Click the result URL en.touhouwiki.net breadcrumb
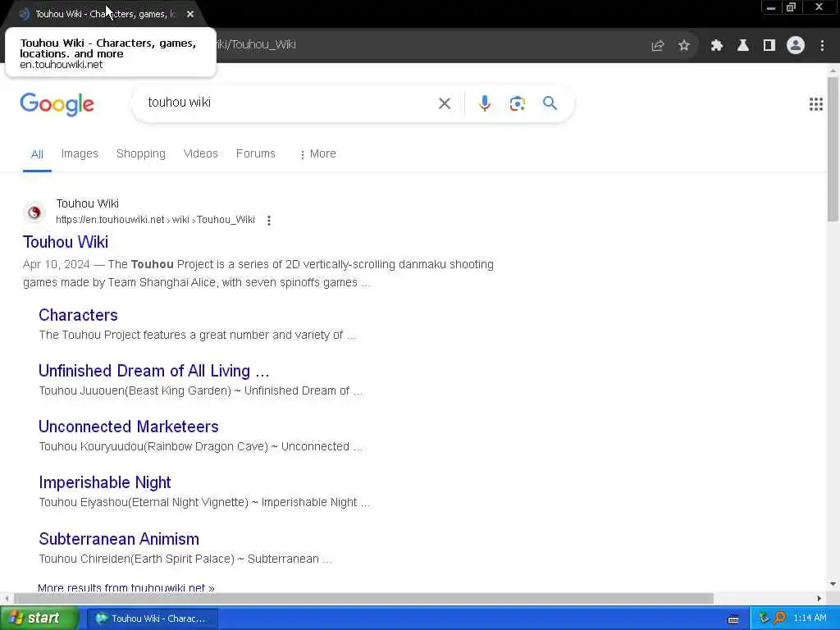 click(155, 220)
